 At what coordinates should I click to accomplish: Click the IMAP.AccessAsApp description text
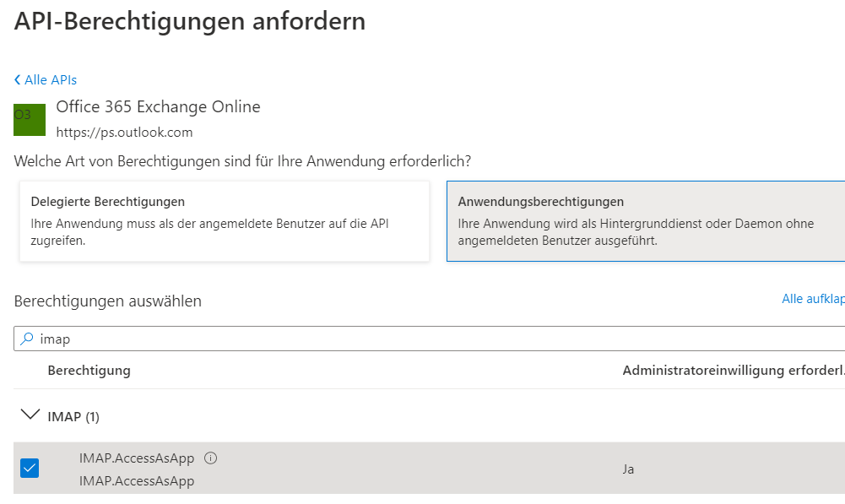(137, 481)
